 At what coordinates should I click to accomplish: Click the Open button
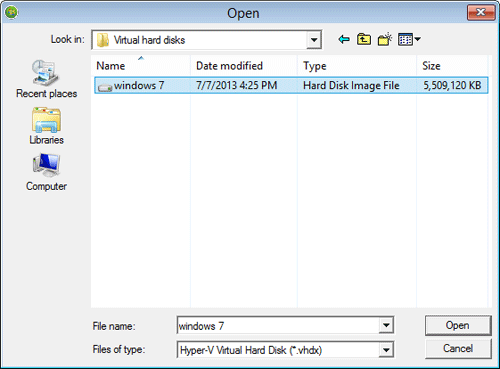point(458,325)
